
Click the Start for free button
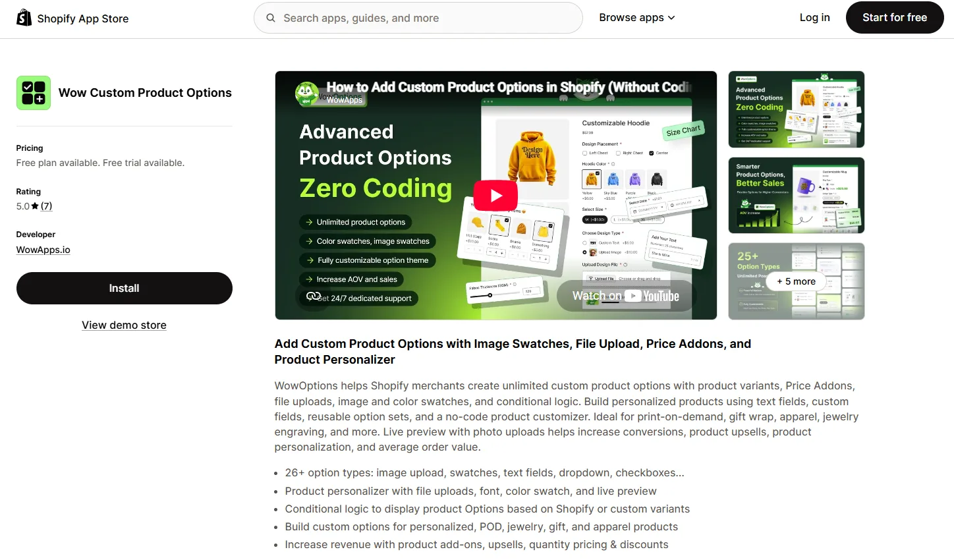[x=895, y=18]
